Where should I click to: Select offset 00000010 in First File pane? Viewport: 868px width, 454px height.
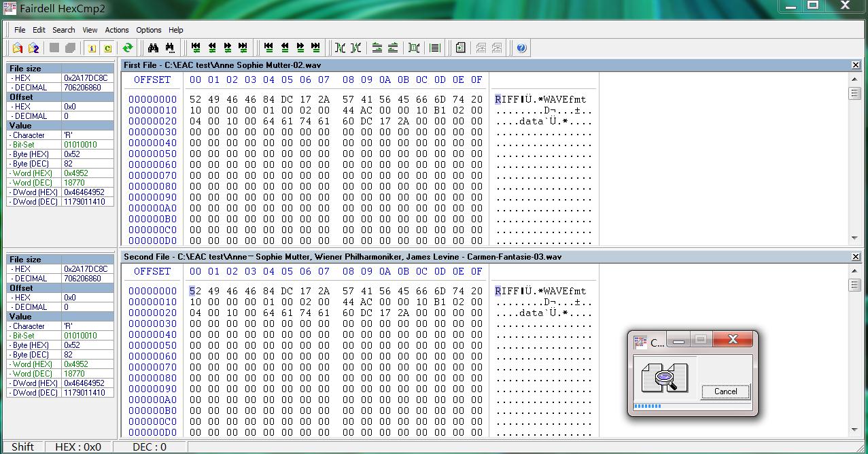click(x=152, y=110)
